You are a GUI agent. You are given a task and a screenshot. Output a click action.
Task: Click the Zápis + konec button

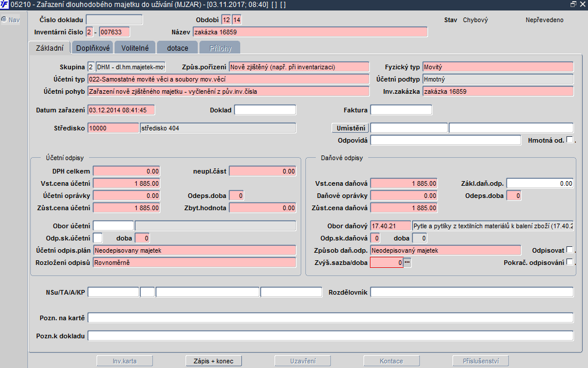pyautogui.click(x=213, y=361)
